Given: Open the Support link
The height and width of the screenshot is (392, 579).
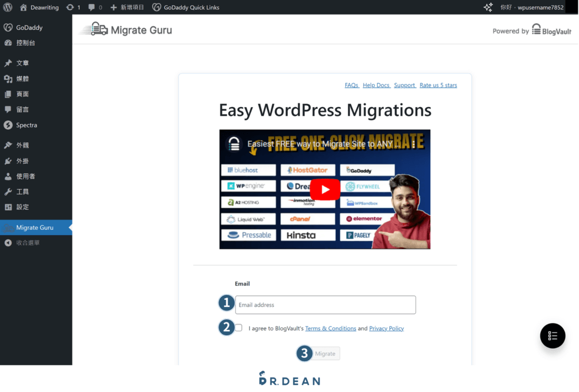Looking at the screenshot, I should (x=405, y=85).
